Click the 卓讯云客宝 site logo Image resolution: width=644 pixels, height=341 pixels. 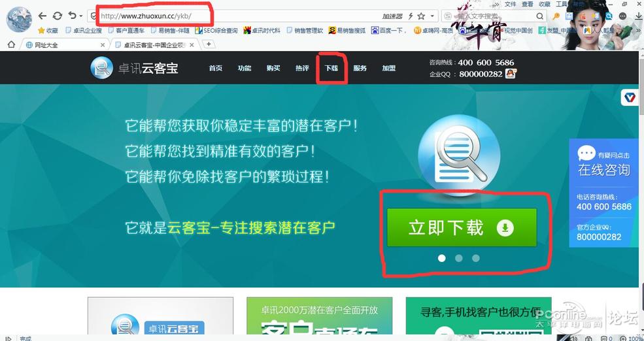pyautogui.click(x=134, y=68)
